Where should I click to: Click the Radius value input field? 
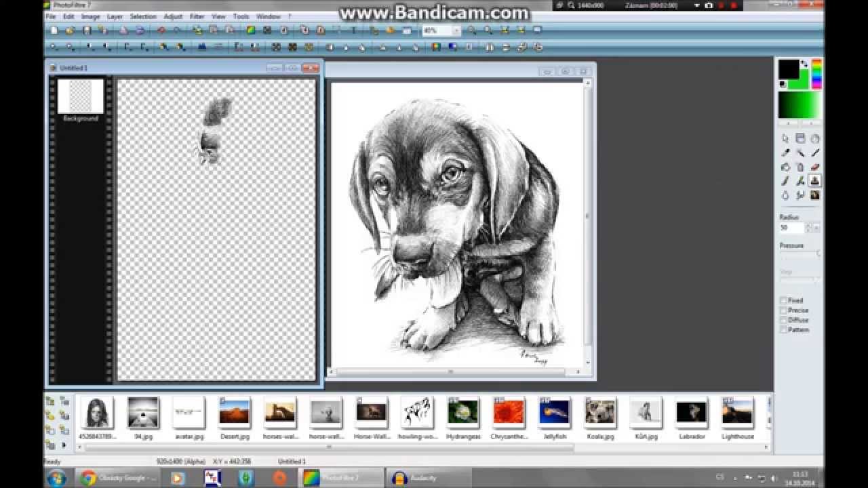tap(792, 228)
